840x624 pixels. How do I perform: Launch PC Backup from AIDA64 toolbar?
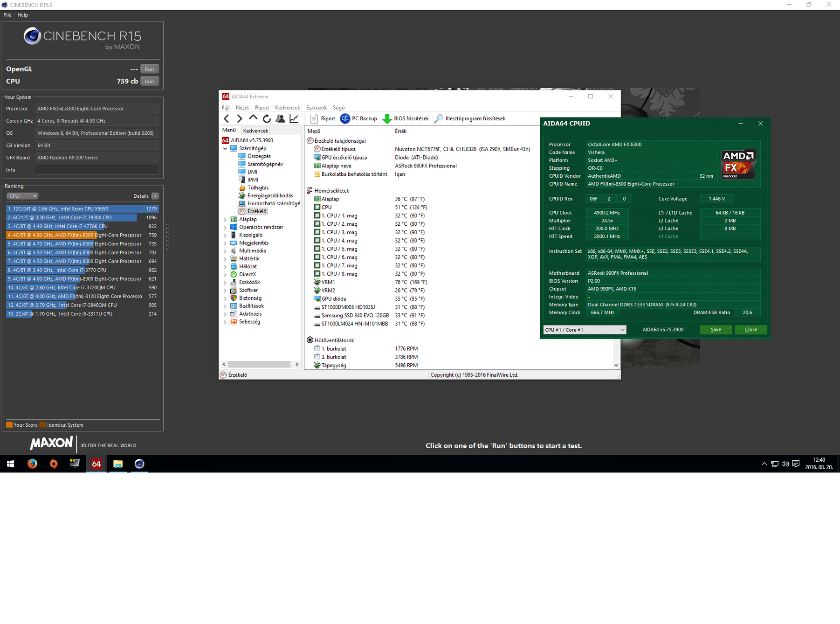coord(359,118)
